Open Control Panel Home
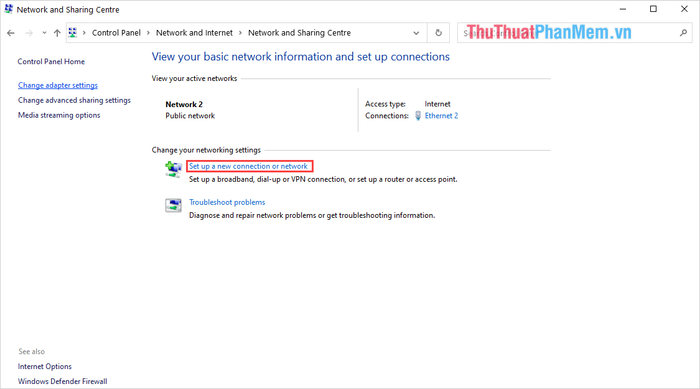 tap(51, 62)
